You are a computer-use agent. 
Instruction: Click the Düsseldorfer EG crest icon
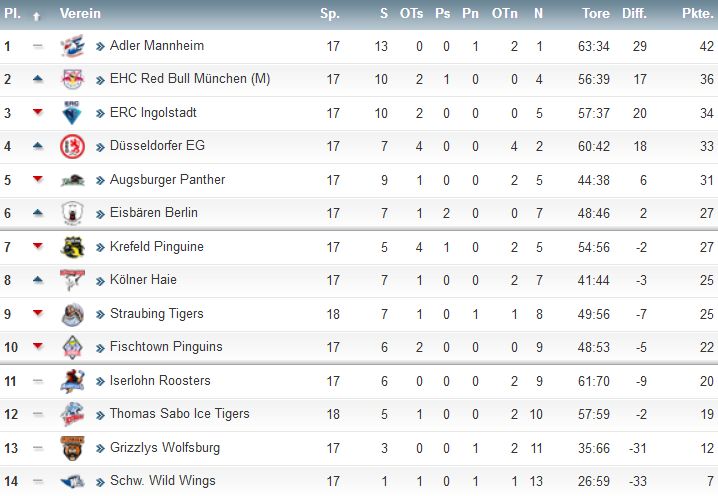(72, 146)
